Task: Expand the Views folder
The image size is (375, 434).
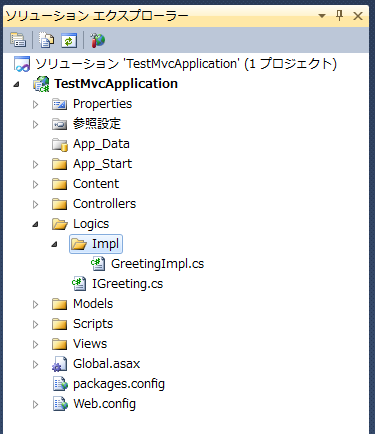Action: (x=35, y=344)
